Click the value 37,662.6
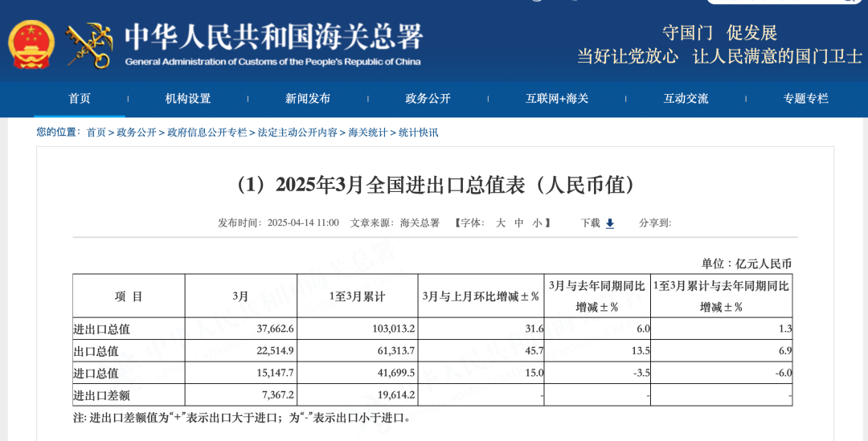Image resolution: width=868 pixels, height=441 pixels. point(275,329)
